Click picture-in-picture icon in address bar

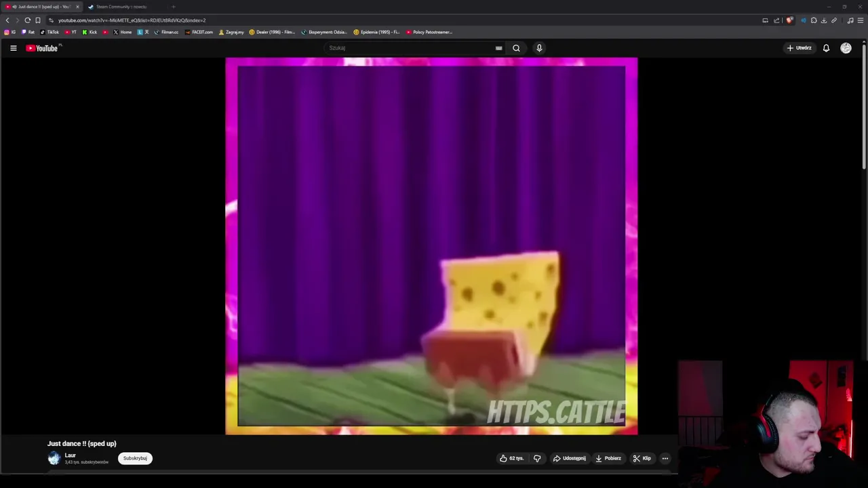765,20
